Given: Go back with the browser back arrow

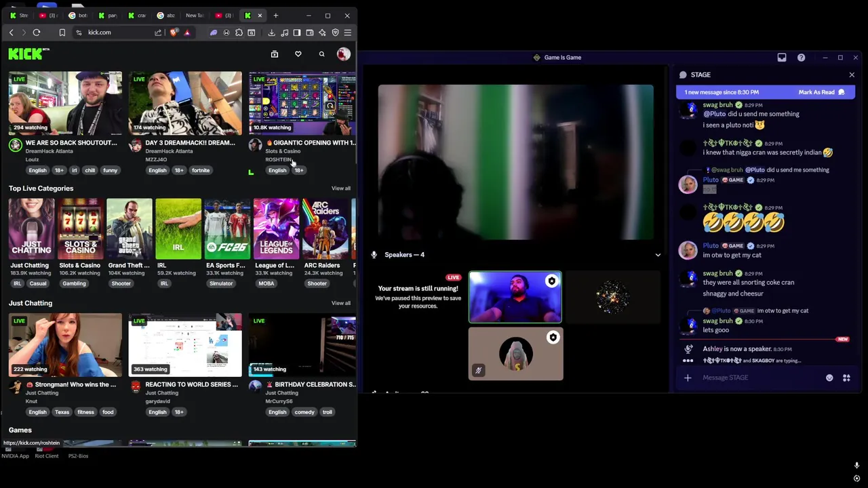Looking at the screenshot, I should click(11, 33).
